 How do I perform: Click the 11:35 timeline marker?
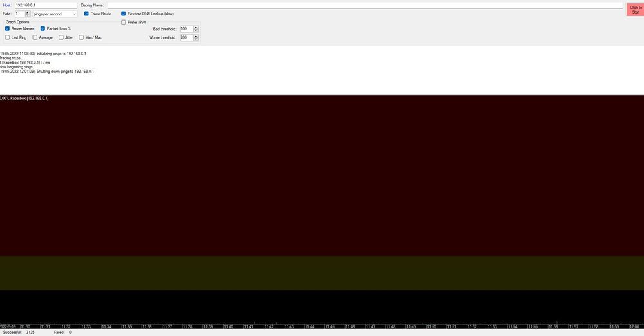[x=127, y=326]
